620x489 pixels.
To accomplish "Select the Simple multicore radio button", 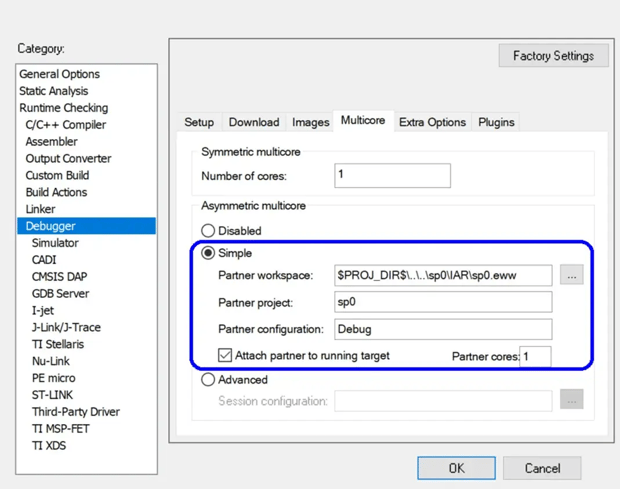I will tap(208, 253).
